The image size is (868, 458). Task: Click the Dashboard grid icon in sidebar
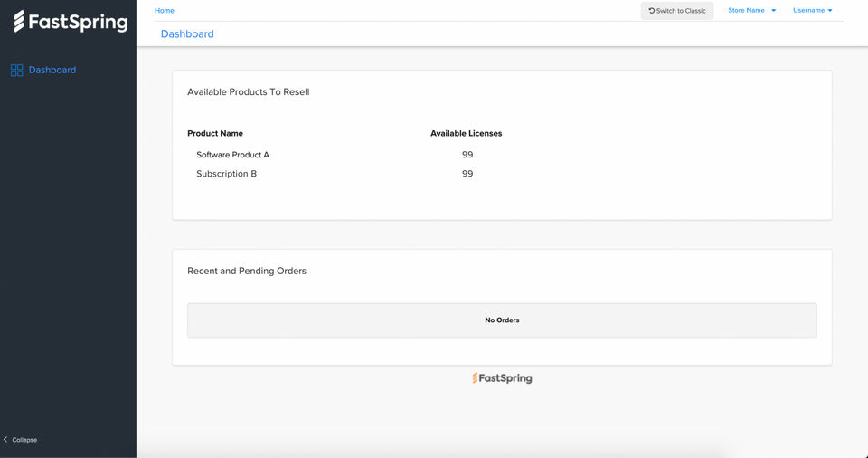tap(16, 70)
